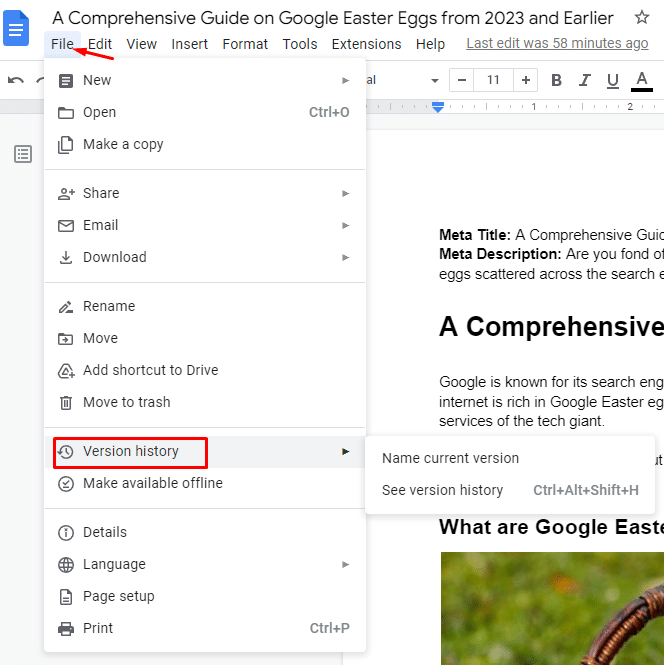The image size is (664, 665).
Task: Click Name current version
Action: [510, 458]
